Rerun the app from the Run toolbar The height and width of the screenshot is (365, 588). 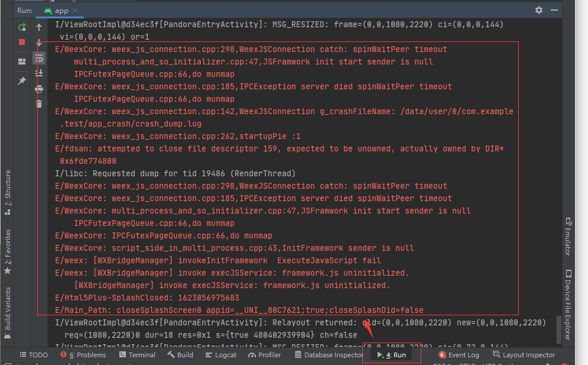[x=22, y=27]
